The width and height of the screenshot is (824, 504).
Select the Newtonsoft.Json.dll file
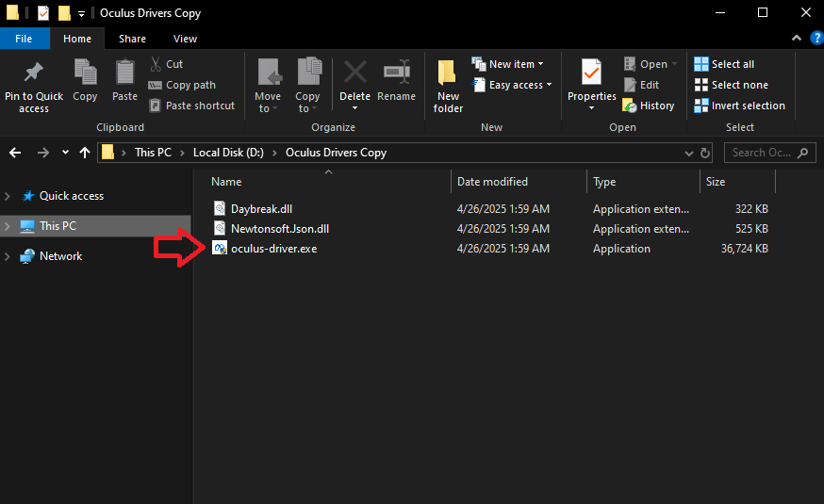280,229
